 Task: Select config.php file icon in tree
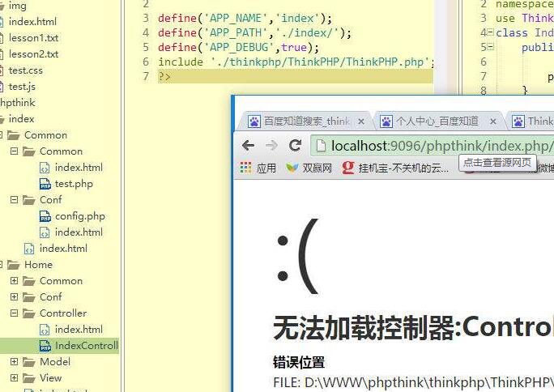coord(45,216)
